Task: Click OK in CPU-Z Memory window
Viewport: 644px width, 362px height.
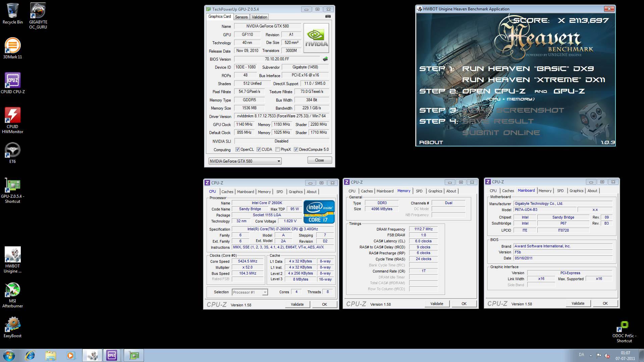Action: pos(464,304)
